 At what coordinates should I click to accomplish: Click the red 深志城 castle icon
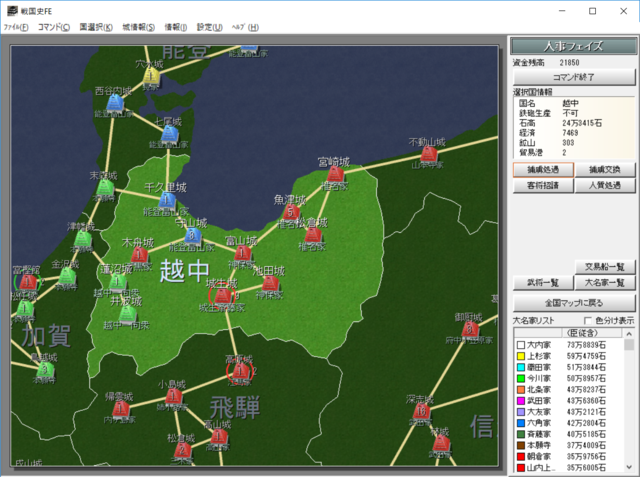tap(421, 411)
